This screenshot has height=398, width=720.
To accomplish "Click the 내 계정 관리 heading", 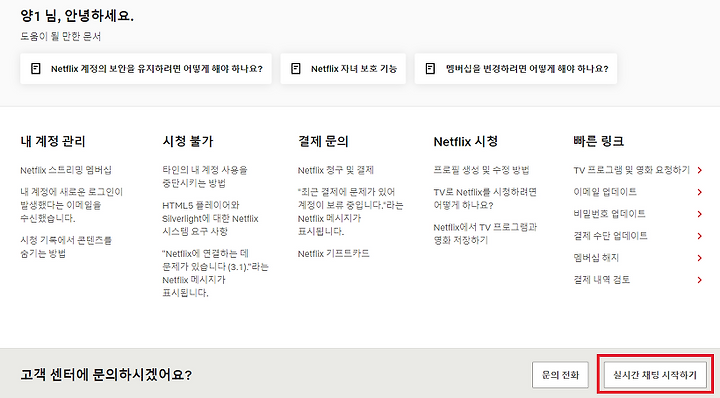I will click(53, 141).
